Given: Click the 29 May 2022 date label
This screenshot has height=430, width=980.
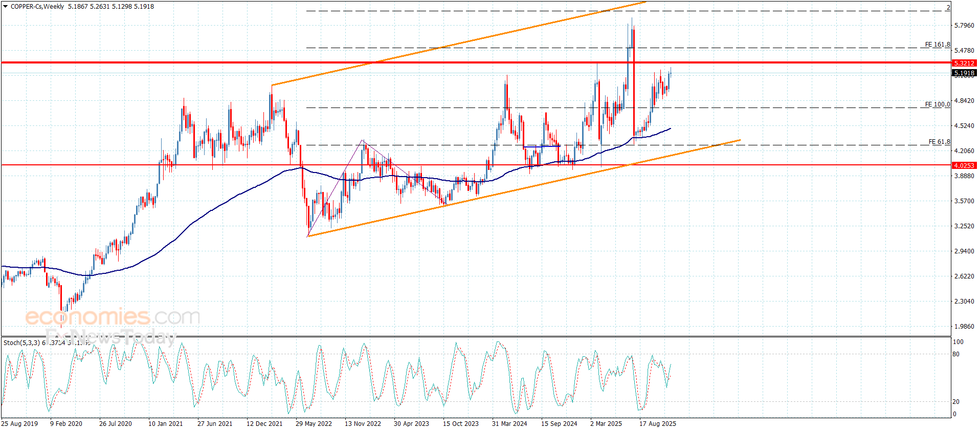Looking at the screenshot, I should click(x=314, y=423).
